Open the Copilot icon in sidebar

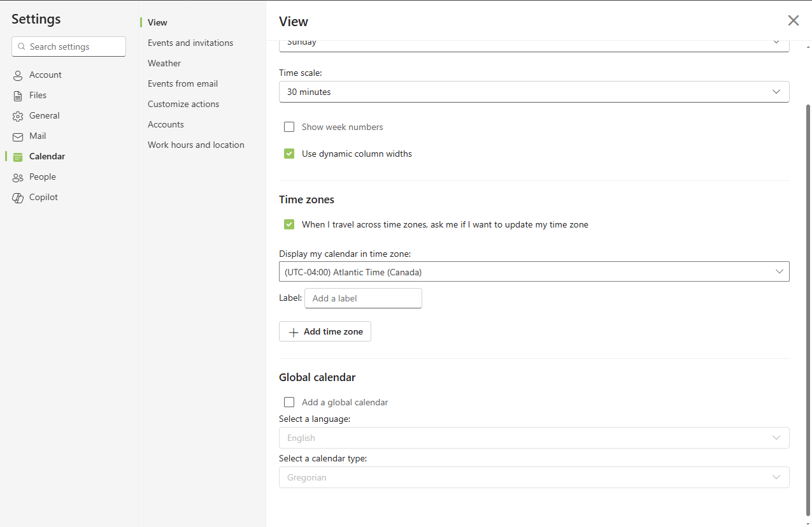(x=18, y=198)
